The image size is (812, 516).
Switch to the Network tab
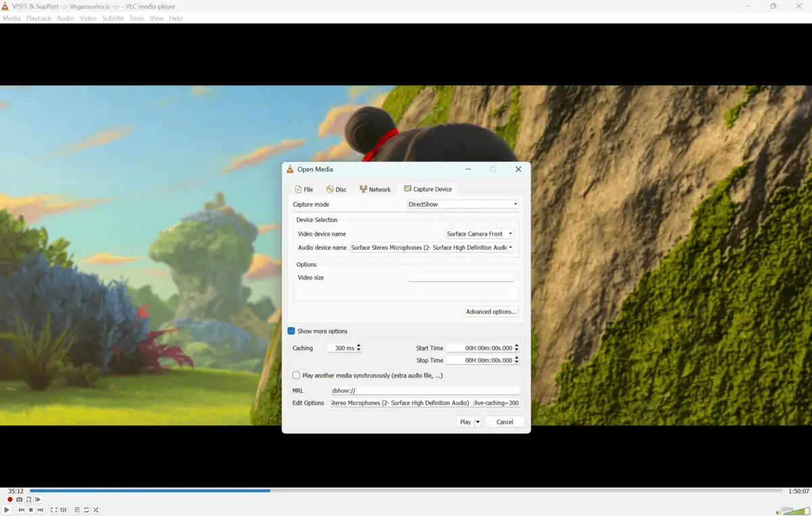(375, 190)
